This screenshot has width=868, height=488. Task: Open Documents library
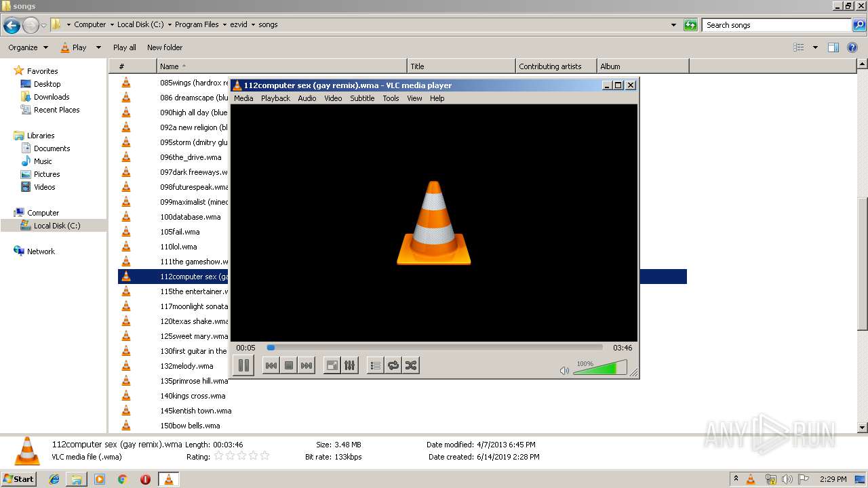[52, 148]
